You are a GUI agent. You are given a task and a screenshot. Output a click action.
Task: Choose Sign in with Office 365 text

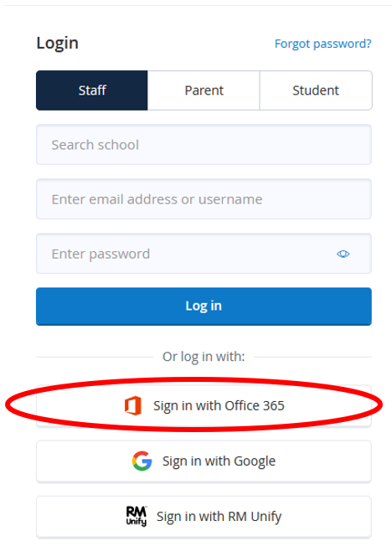[219, 405]
